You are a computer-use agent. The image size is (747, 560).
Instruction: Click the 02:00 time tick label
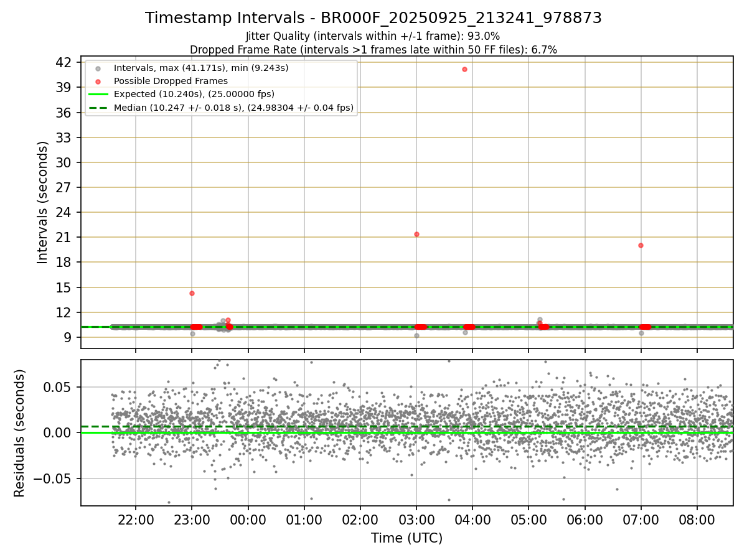pyautogui.click(x=360, y=519)
